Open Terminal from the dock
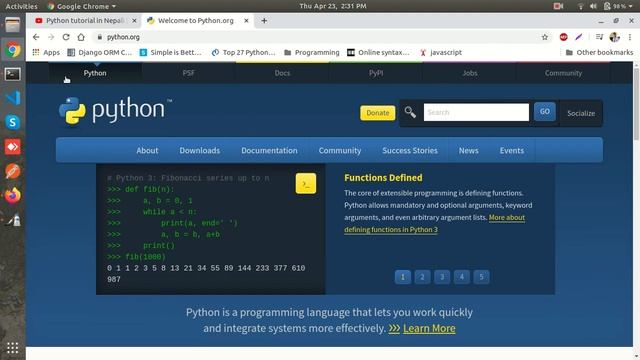This screenshot has width=640, height=360. 13,74
